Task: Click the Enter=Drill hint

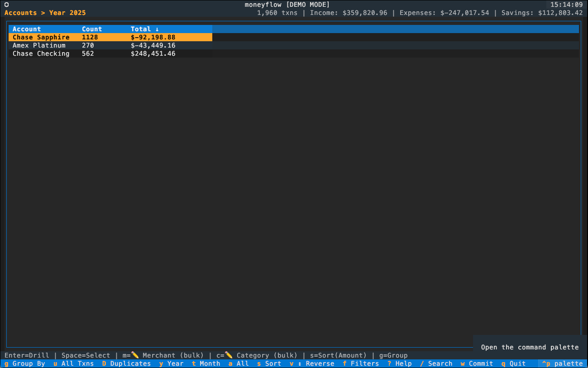Action: (x=27, y=355)
